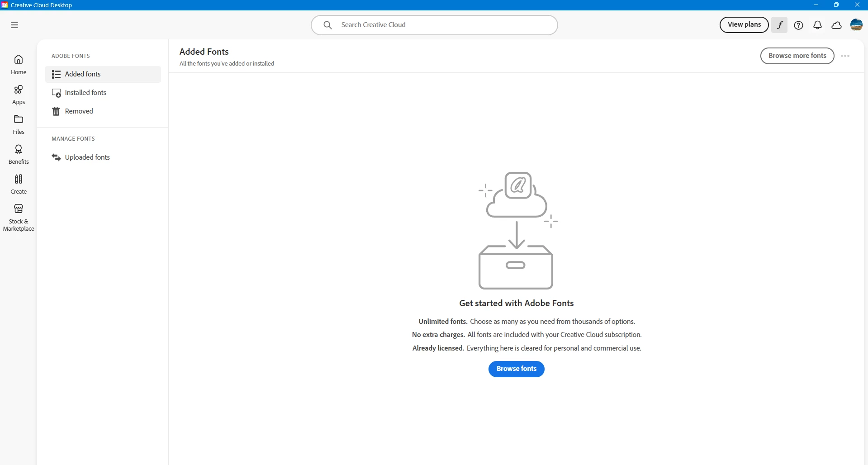
Task: Open the user profile avatar
Action: click(x=857, y=25)
